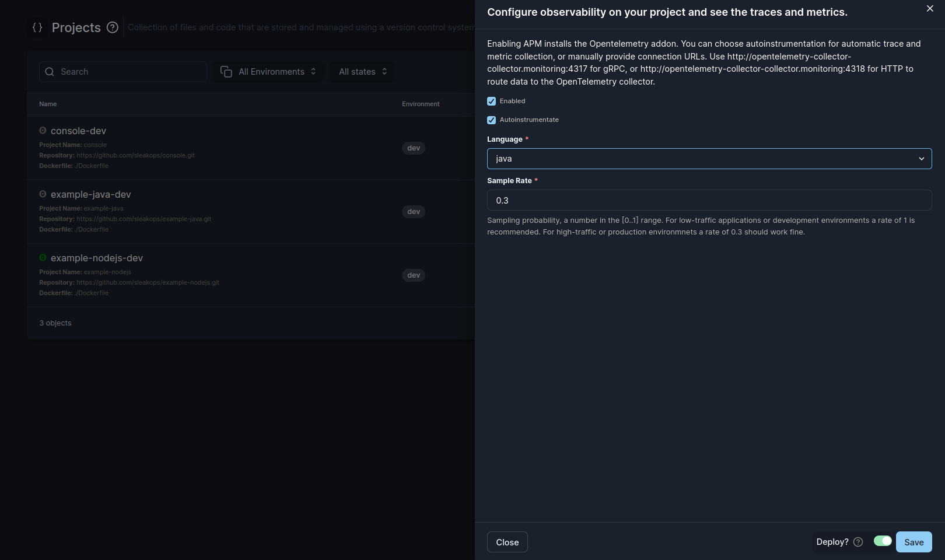Click 'Project Name: example-nodejs' text

tap(85, 272)
